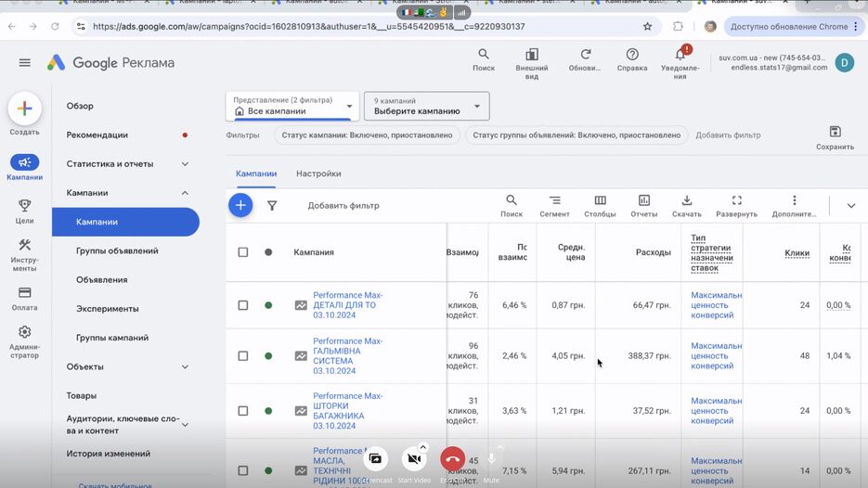
Task: Click the funnel filter icon
Action: pos(272,205)
